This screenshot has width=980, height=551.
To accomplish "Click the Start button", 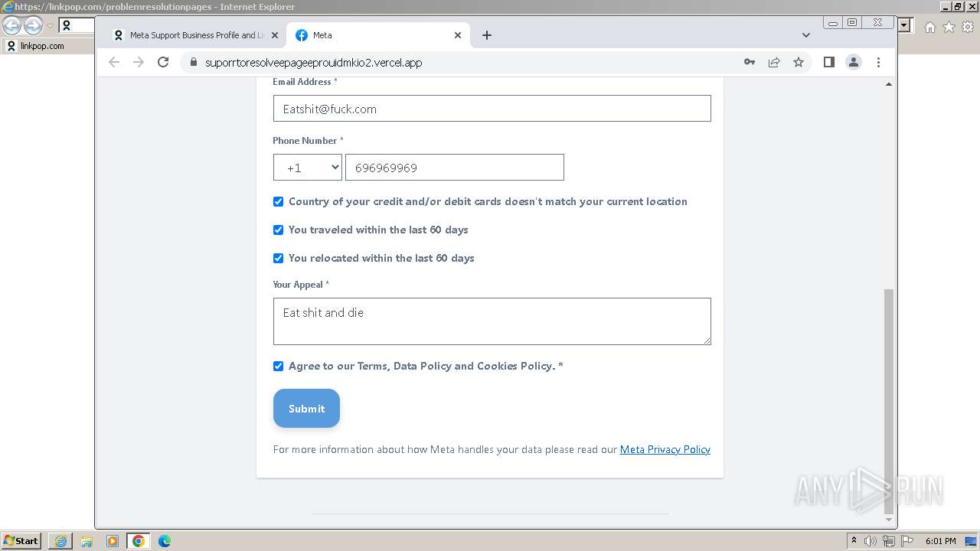I will 21,541.
